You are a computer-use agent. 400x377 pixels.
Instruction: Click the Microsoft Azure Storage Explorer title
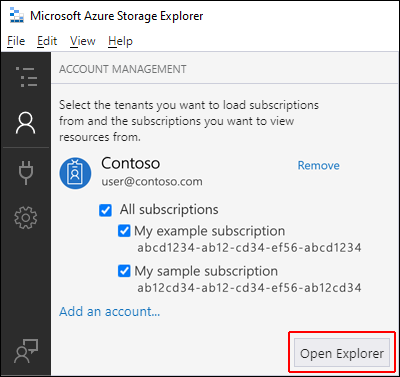(x=117, y=16)
